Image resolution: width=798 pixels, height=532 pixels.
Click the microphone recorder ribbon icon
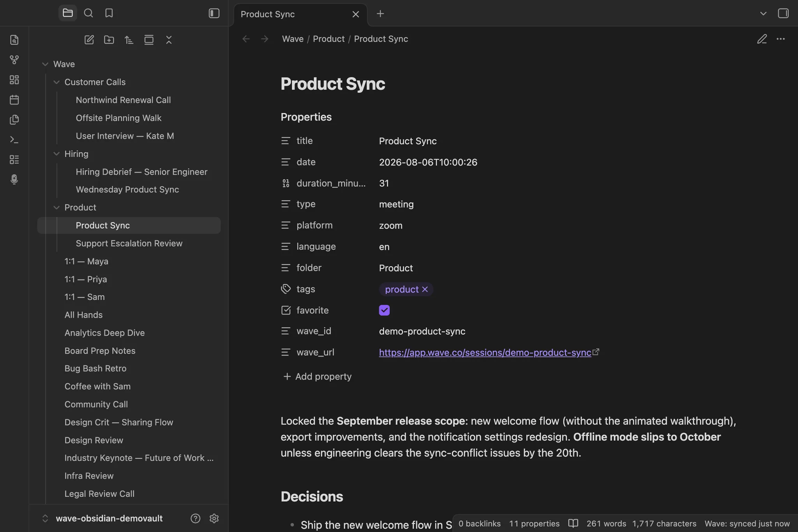14,179
